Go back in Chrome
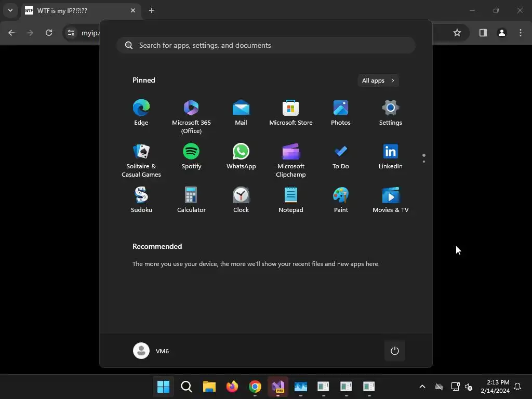 [11, 33]
